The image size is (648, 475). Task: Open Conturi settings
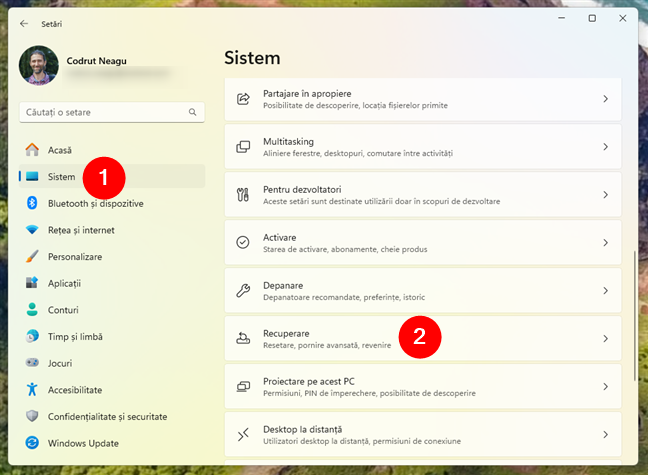[x=112, y=310]
